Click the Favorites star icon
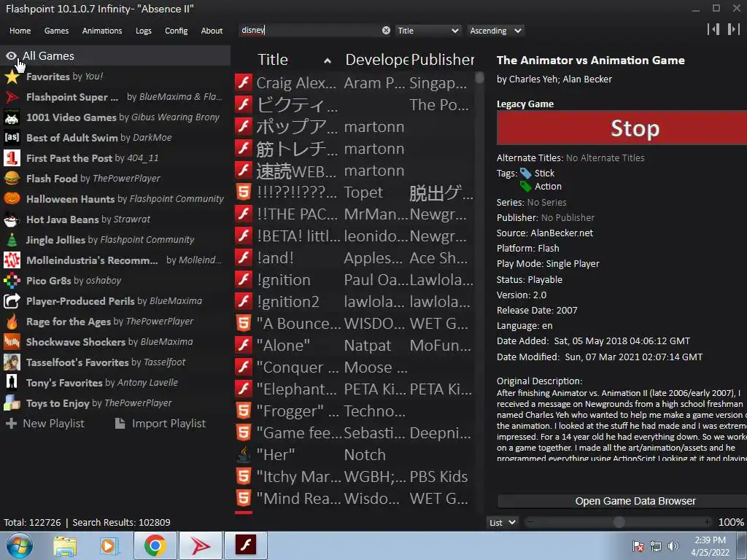 click(x=12, y=76)
